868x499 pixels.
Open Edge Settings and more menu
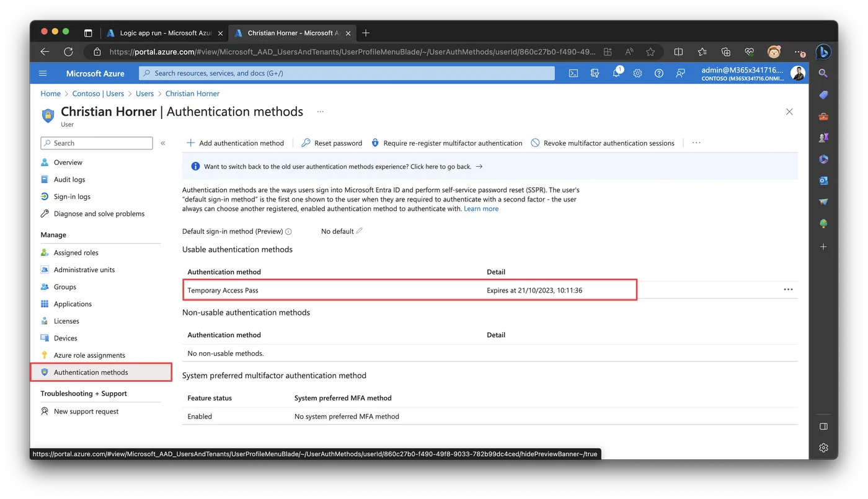(799, 52)
